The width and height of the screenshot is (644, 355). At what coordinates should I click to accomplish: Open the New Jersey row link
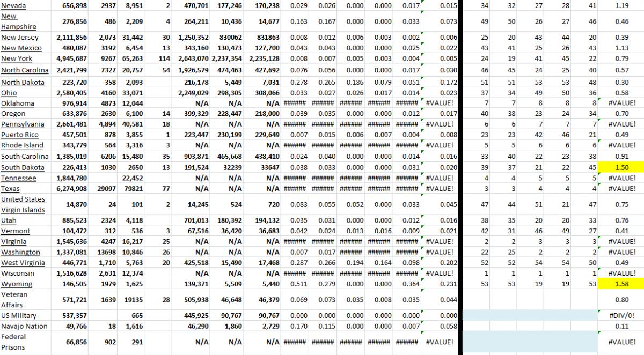[x=19, y=38]
